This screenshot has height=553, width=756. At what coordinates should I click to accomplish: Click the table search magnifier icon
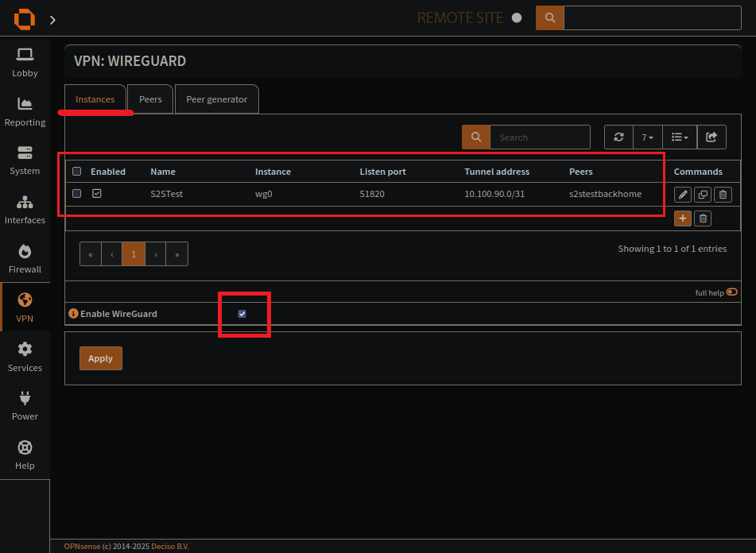pyautogui.click(x=476, y=137)
